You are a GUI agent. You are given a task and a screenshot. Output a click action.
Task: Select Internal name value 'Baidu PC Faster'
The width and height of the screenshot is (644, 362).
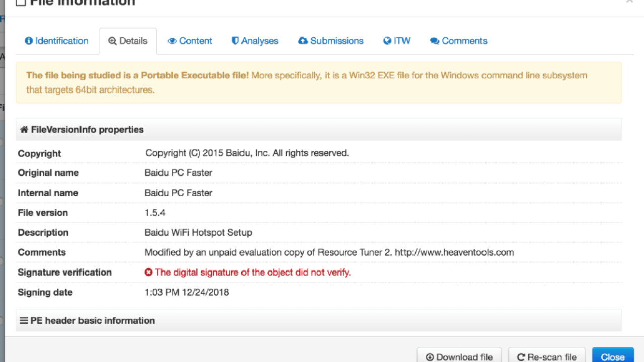(x=179, y=193)
